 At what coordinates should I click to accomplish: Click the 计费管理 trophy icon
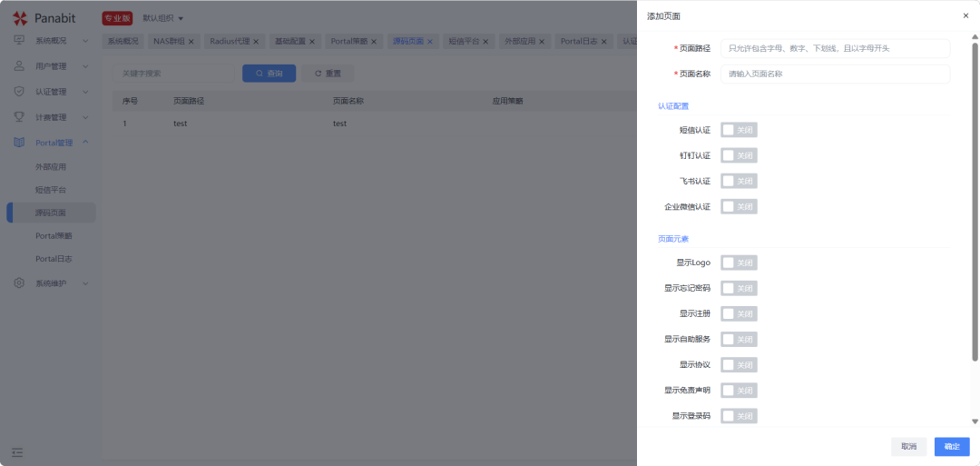tap(19, 117)
